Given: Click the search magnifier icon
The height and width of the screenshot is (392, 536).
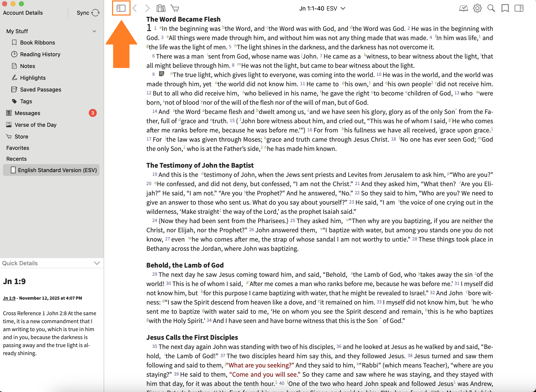Looking at the screenshot, I should click(x=491, y=8).
